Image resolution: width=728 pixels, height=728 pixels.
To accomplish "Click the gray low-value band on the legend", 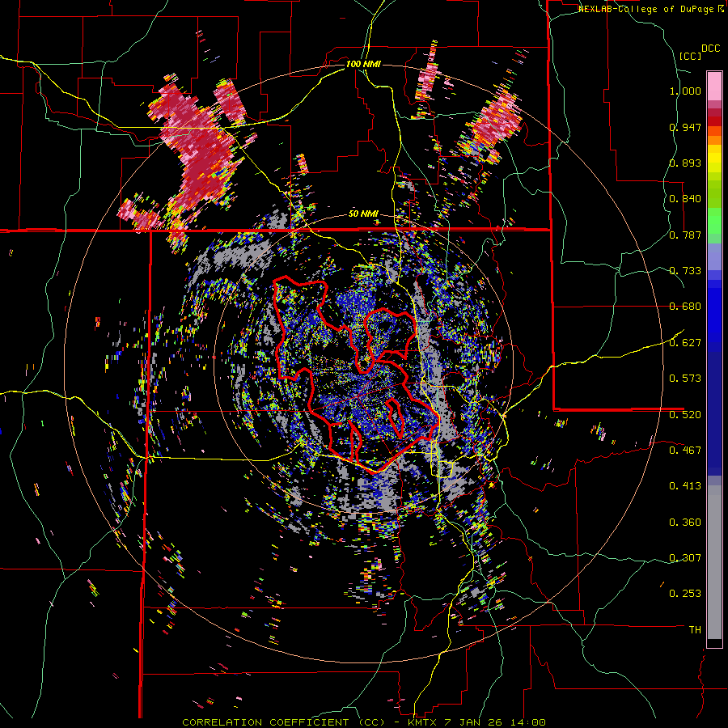I will (714, 562).
